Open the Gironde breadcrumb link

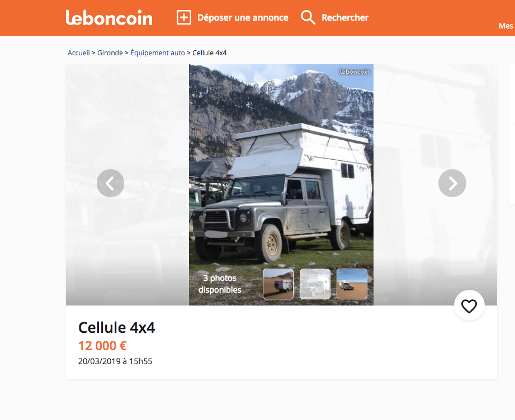(x=110, y=53)
